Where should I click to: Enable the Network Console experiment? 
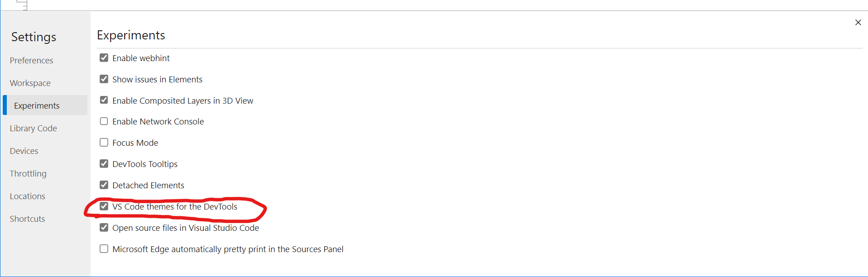[x=104, y=121]
